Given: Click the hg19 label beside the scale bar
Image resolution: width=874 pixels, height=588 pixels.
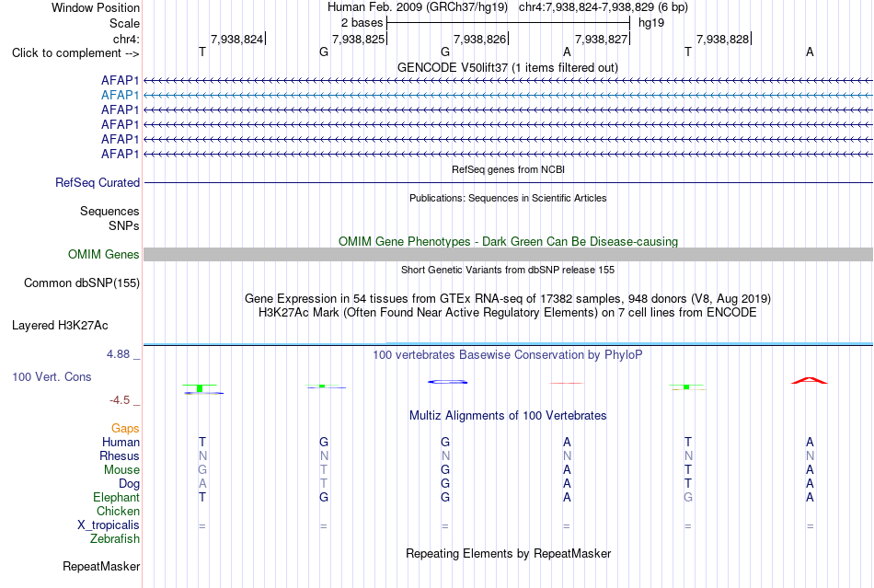Looking at the screenshot, I should [651, 23].
